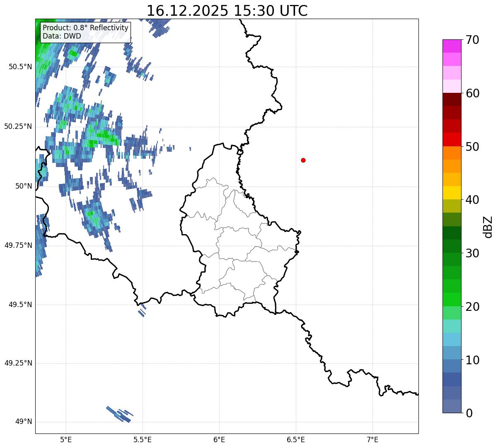The width and height of the screenshot is (498, 448).
Task: Click the '5.5°E' longitude label
Action: tap(143, 439)
